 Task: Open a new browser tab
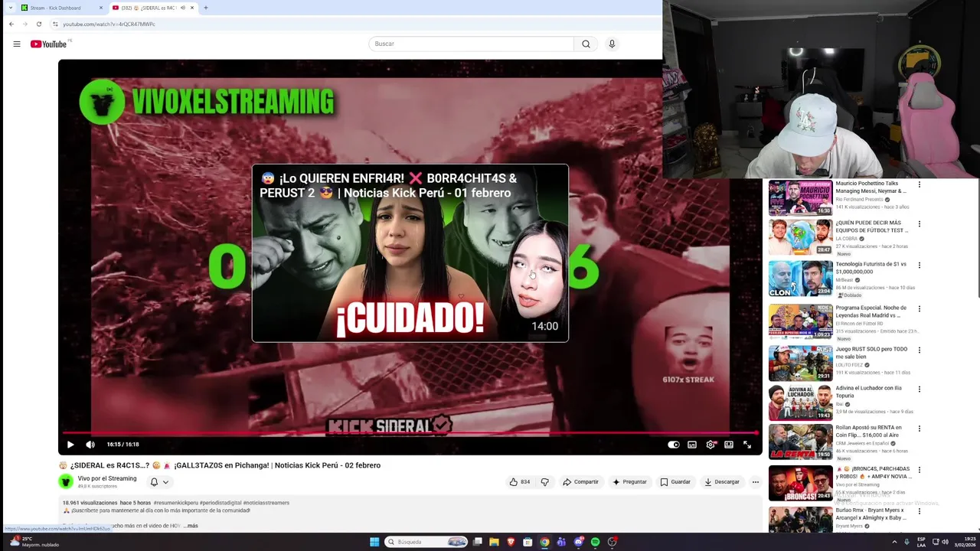[205, 8]
